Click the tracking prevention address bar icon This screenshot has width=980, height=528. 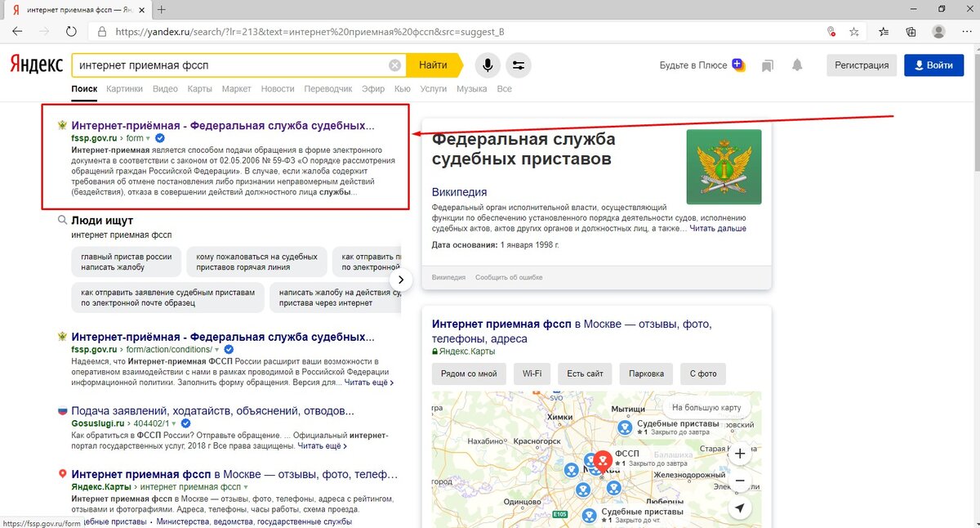pyautogui.click(x=831, y=32)
